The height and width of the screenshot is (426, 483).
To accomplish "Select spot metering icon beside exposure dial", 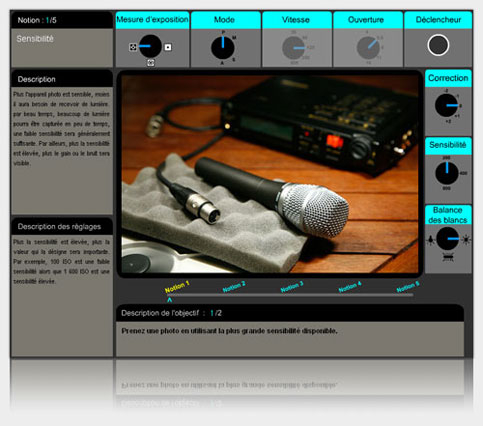I will tap(168, 47).
